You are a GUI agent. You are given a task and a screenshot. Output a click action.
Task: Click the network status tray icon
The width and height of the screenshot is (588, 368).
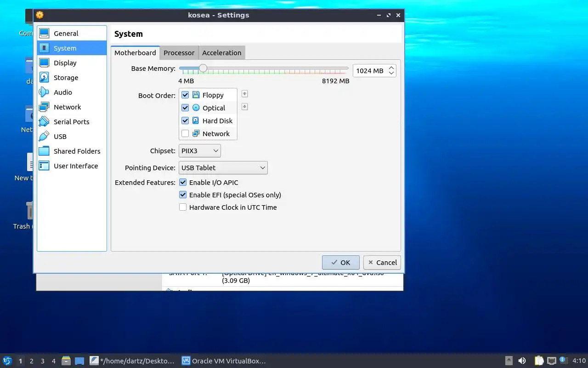pyautogui.click(x=552, y=361)
